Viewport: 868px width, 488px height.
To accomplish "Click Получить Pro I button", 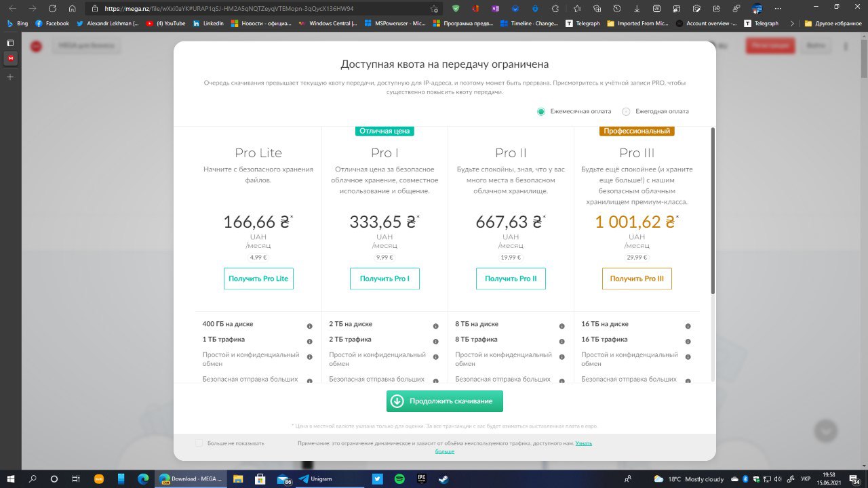I will pyautogui.click(x=384, y=279).
